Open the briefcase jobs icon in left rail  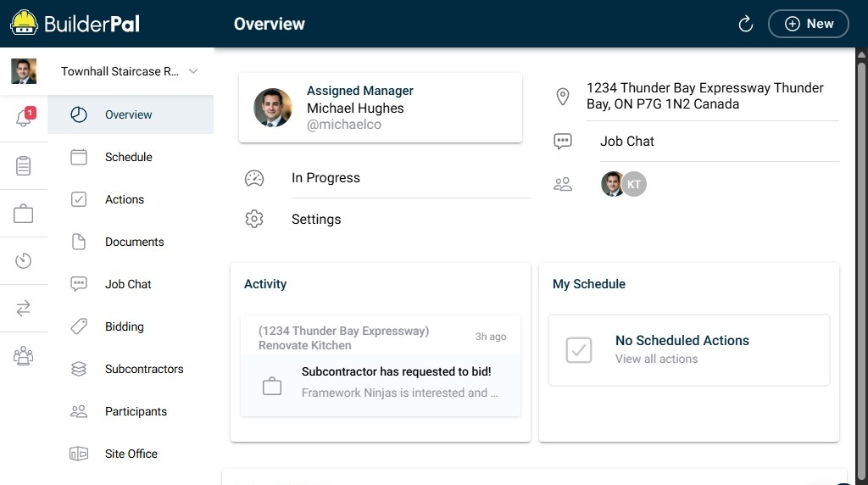coord(24,214)
